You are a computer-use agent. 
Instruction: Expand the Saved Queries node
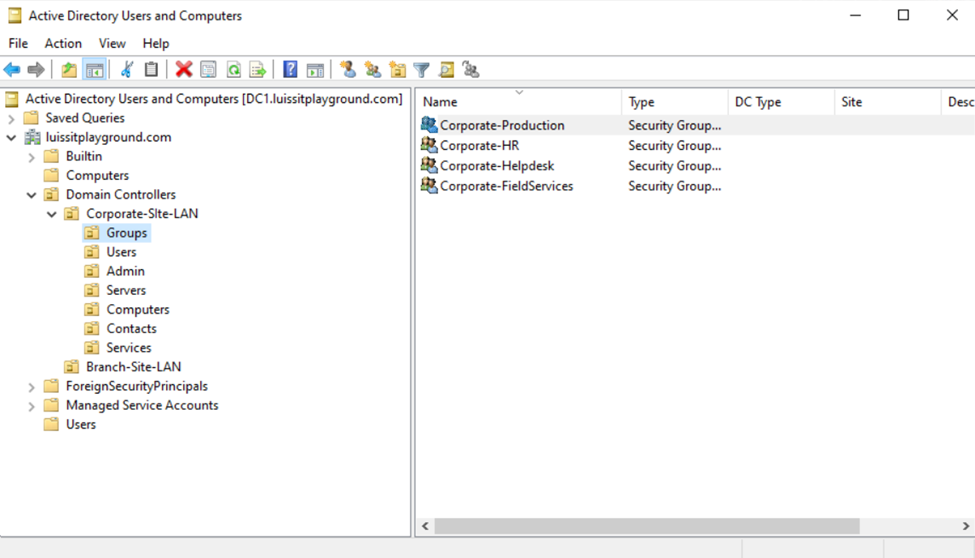tap(11, 118)
